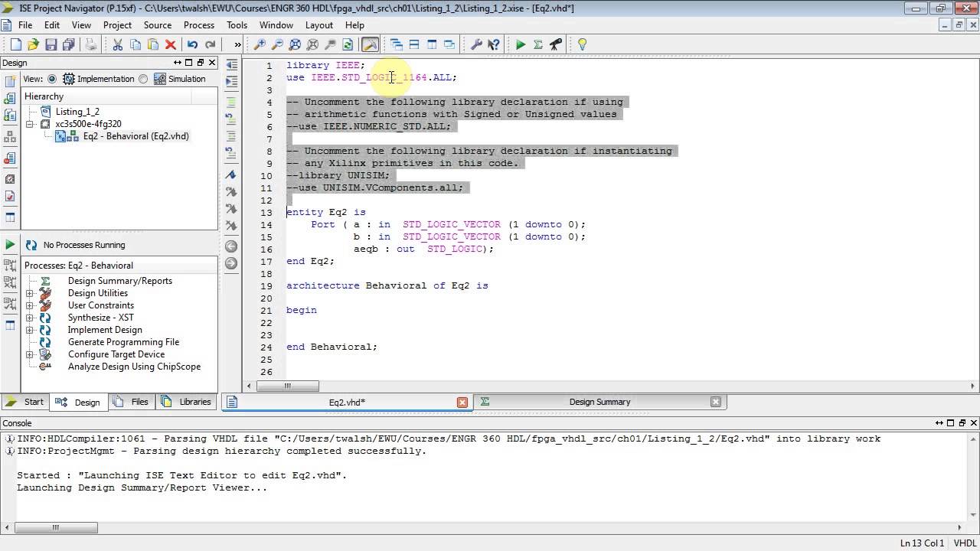Select the Simulation view radio button
980x551 pixels.
[143, 79]
